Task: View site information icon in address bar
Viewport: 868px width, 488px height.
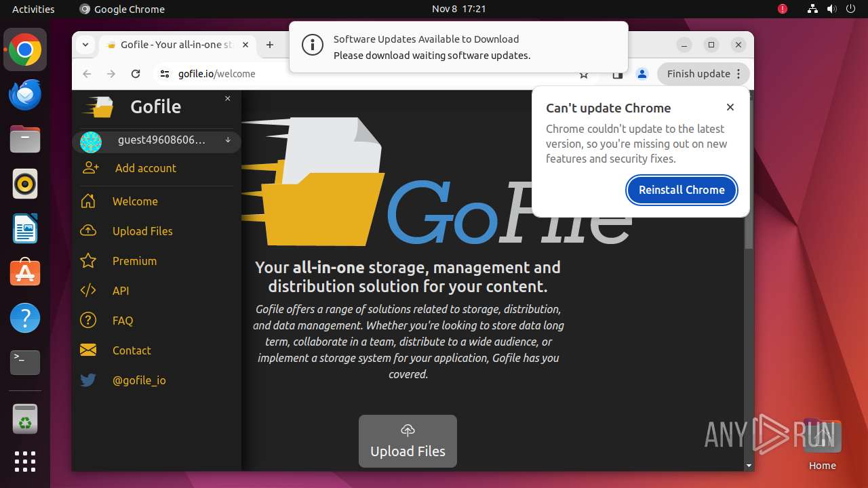Action: [x=164, y=74]
